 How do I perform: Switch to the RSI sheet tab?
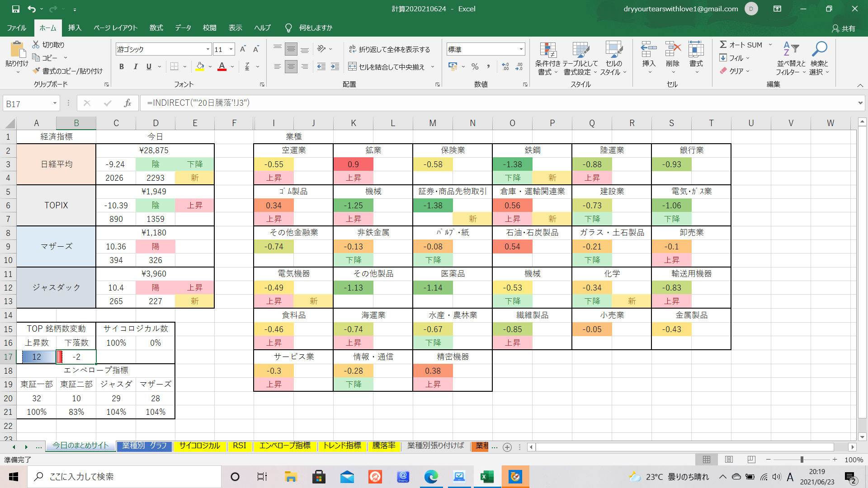[x=239, y=446]
